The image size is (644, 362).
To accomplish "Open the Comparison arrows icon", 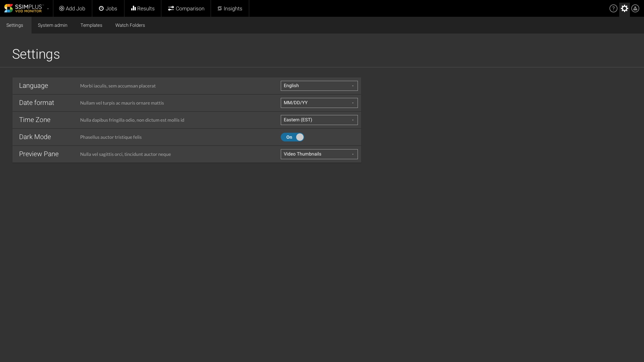I will [171, 8].
